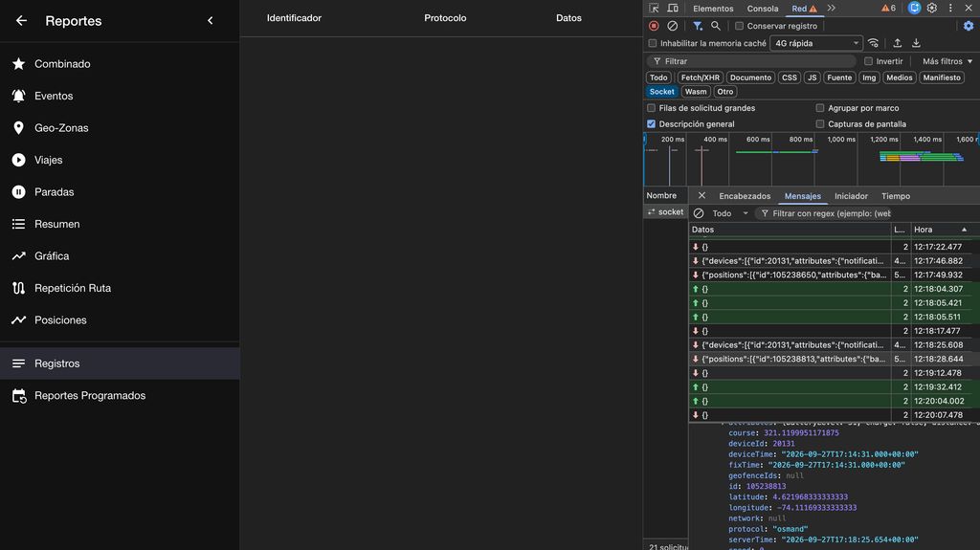The height and width of the screenshot is (550, 980).
Task: Switch to the Consola tab
Action: point(763,9)
